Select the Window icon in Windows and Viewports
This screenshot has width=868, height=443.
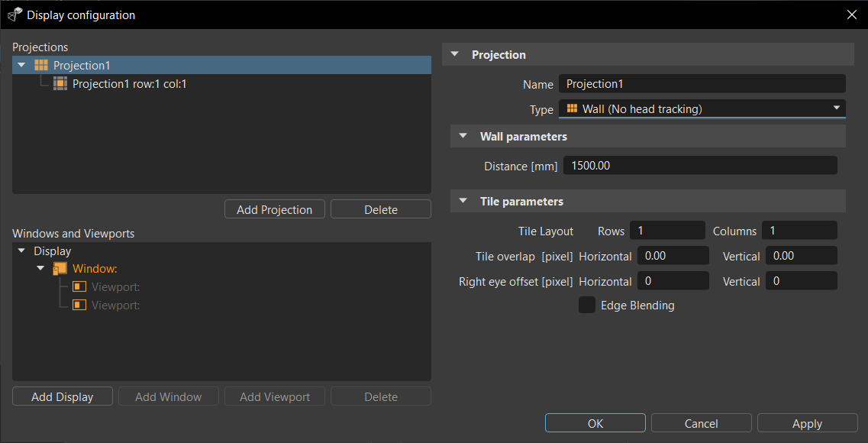click(x=60, y=268)
